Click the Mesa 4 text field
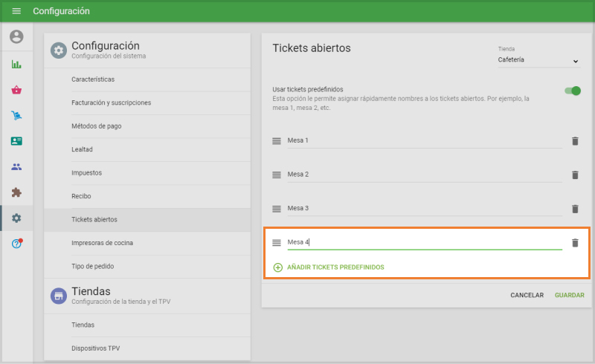The image size is (595, 364). pyautogui.click(x=424, y=242)
